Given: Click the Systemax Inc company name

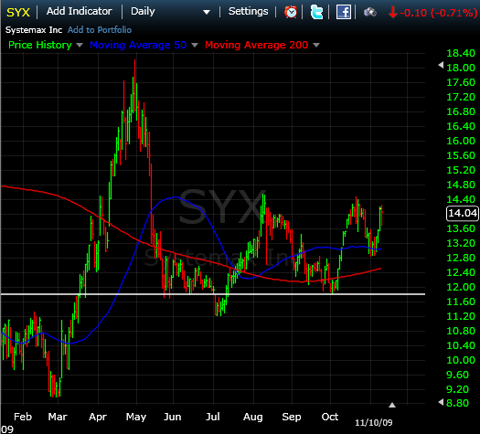Looking at the screenshot, I should (x=34, y=30).
